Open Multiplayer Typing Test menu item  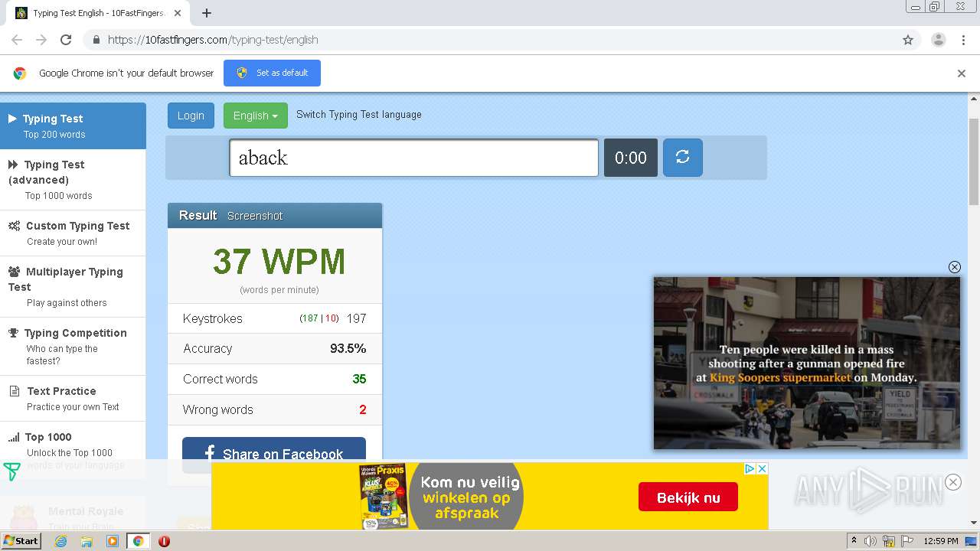(x=73, y=286)
